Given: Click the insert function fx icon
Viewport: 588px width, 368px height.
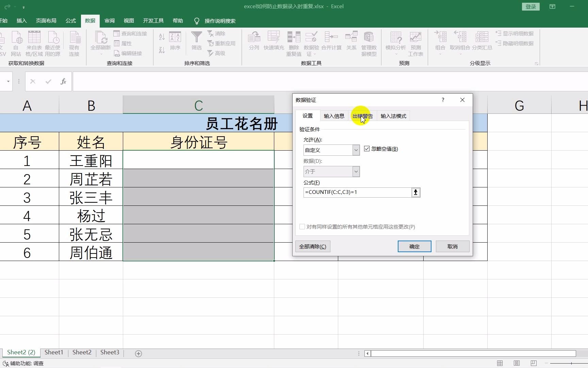Looking at the screenshot, I should [63, 81].
